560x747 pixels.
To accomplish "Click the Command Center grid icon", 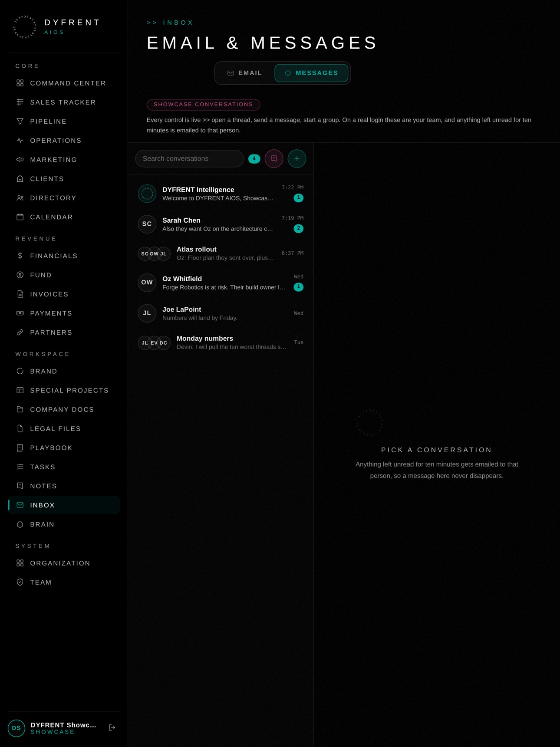I will pos(20,83).
